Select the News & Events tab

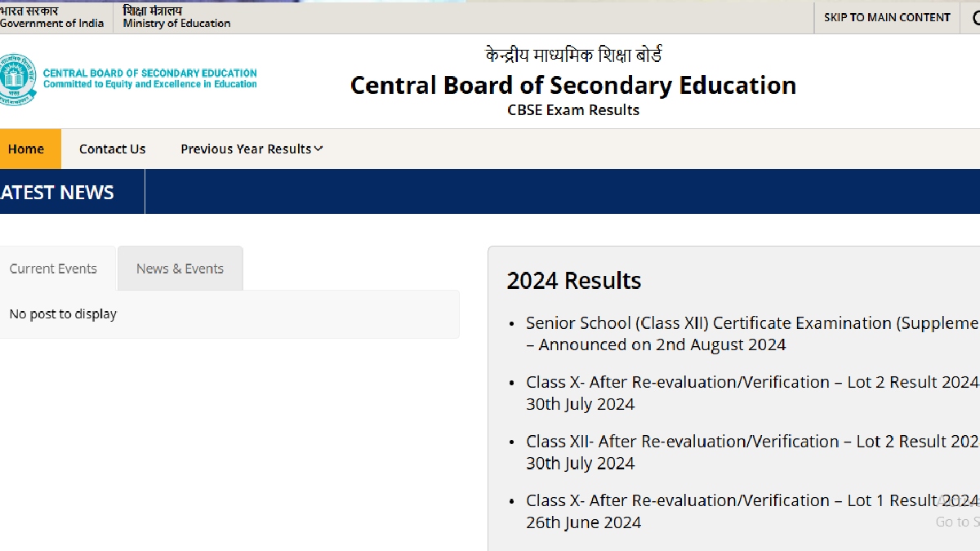[180, 269]
